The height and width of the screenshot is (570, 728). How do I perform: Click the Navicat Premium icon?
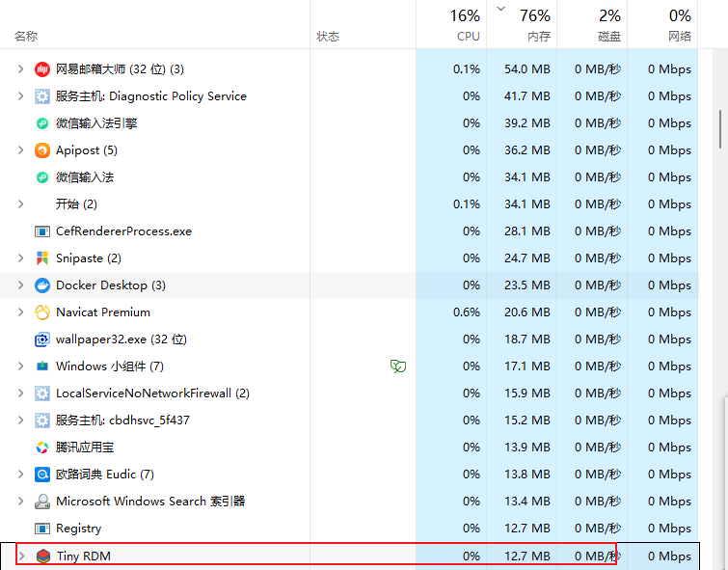coord(42,312)
